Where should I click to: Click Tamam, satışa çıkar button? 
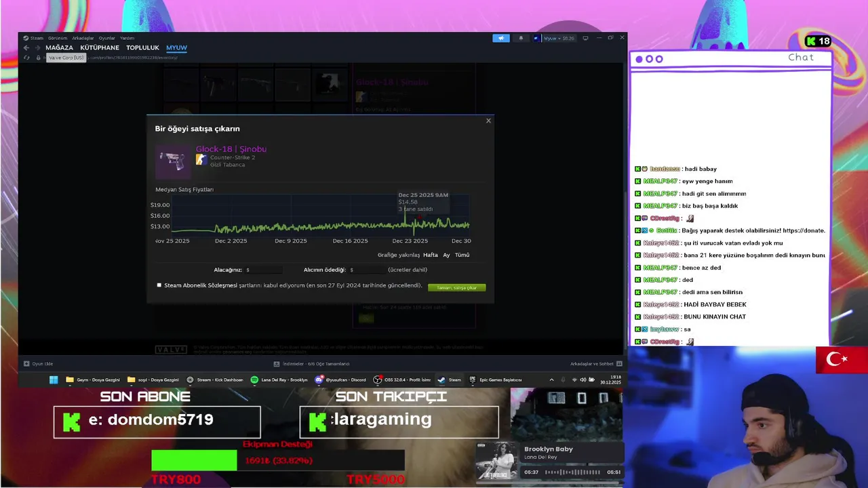coord(456,287)
